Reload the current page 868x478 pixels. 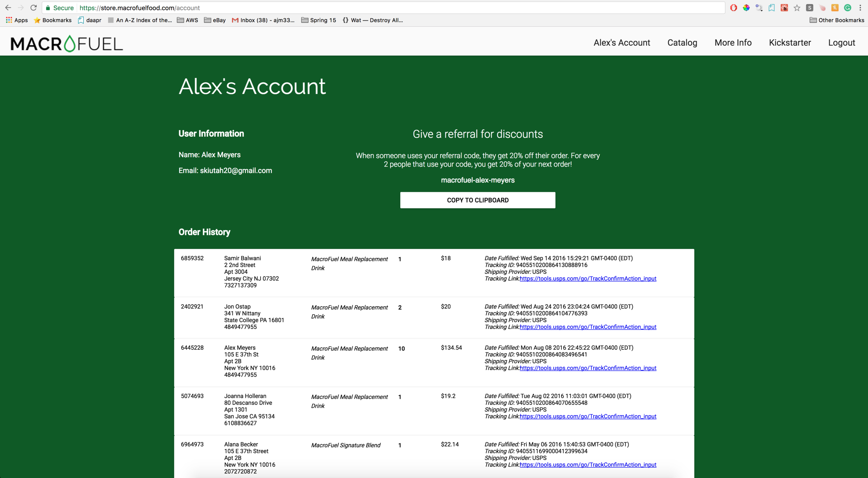[33, 8]
